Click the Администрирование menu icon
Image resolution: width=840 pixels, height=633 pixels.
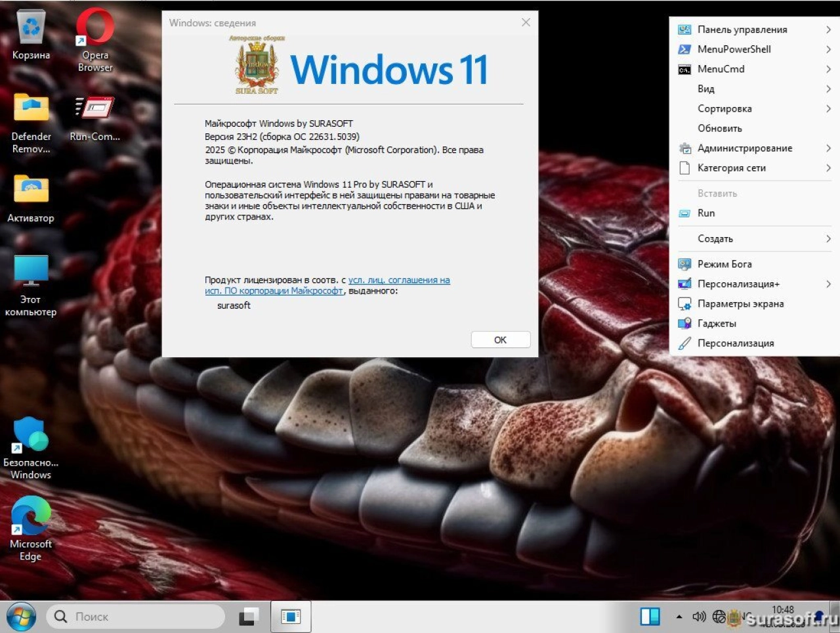[x=684, y=148]
